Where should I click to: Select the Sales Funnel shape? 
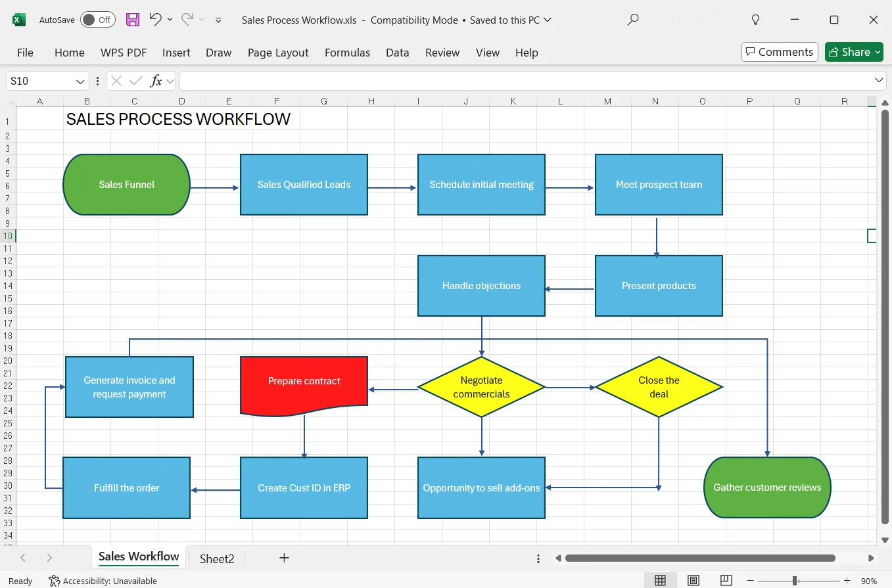[x=126, y=185]
